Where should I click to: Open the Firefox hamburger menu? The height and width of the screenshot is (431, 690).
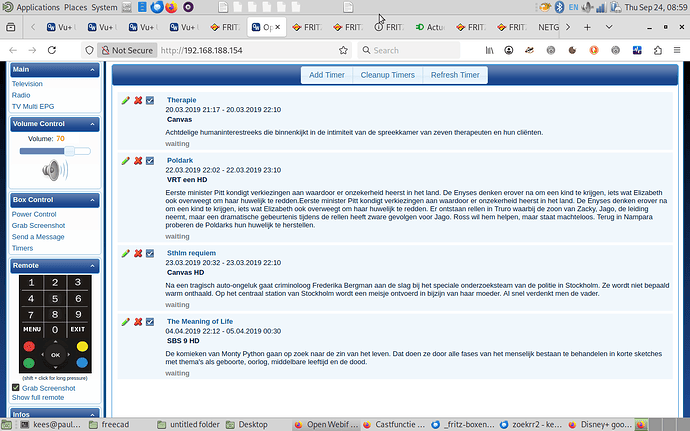pyautogui.click(x=677, y=50)
